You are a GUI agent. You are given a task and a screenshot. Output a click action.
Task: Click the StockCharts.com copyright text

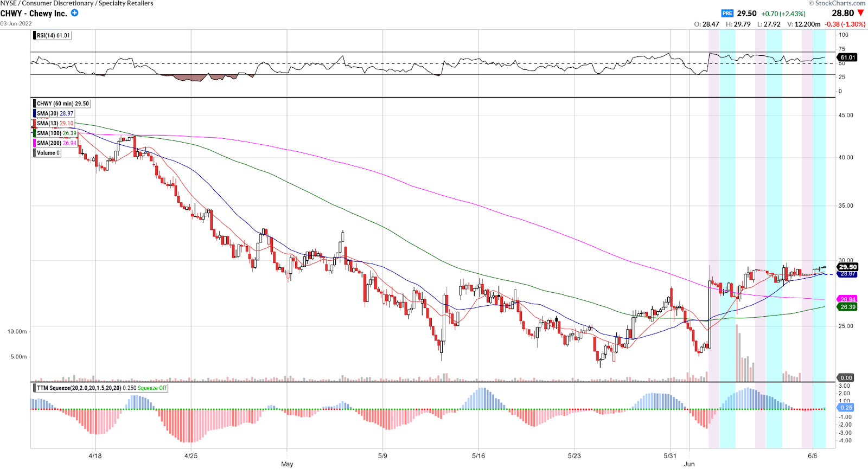click(x=837, y=3)
